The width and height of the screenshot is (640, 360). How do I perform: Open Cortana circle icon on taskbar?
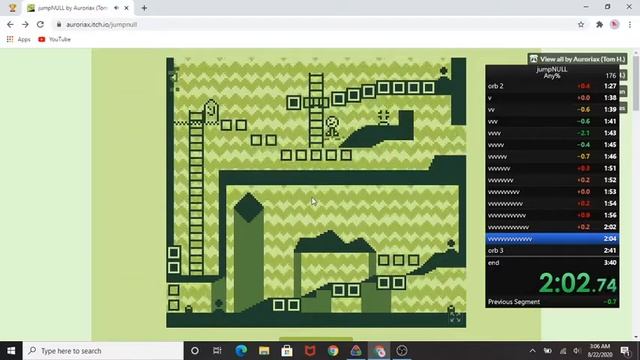pyautogui.click(x=195, y=351)
